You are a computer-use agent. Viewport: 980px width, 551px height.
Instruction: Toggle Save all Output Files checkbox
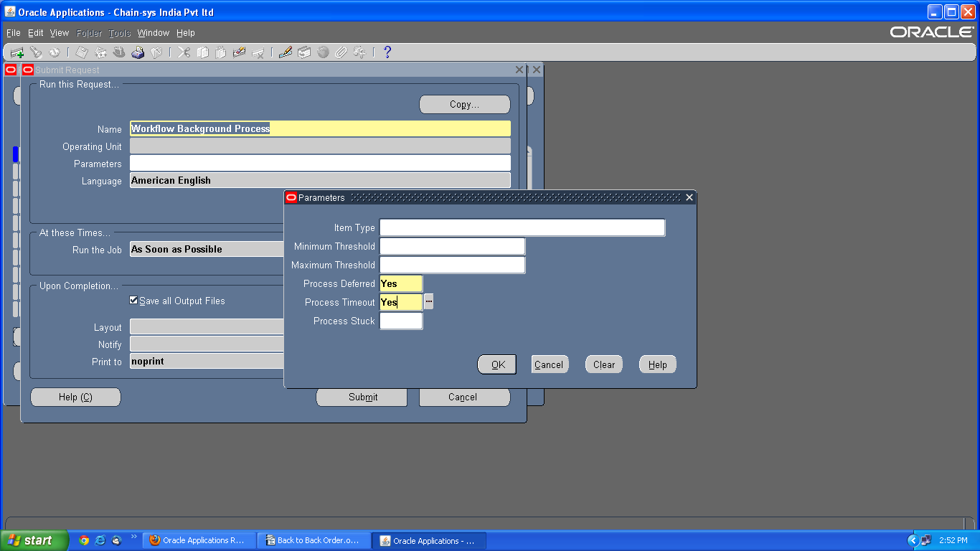click(x=133, y=301)
